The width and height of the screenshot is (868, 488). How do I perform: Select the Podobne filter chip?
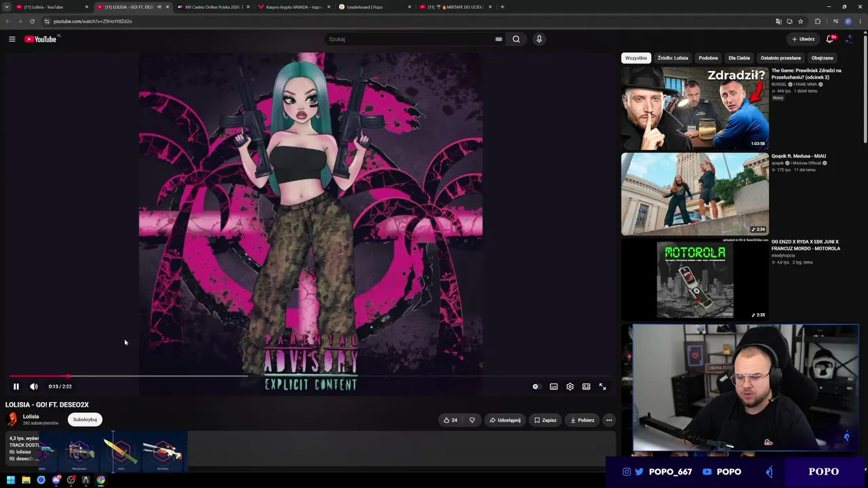708,58
